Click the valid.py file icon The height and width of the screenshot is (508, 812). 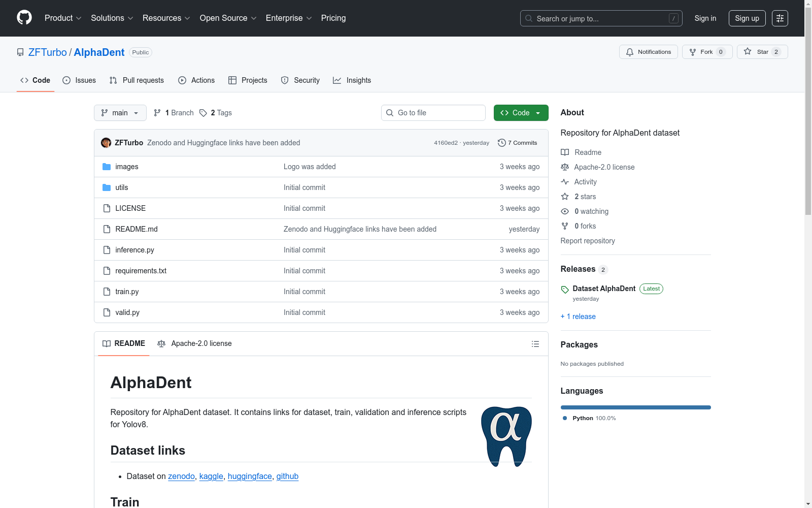coord(107,312)
